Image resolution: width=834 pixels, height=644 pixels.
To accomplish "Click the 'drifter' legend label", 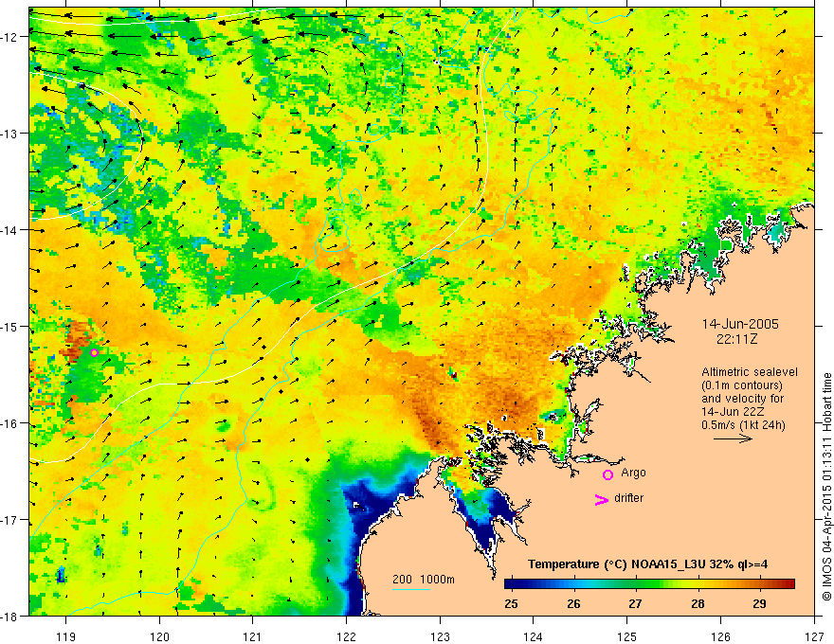I will 628,498.
